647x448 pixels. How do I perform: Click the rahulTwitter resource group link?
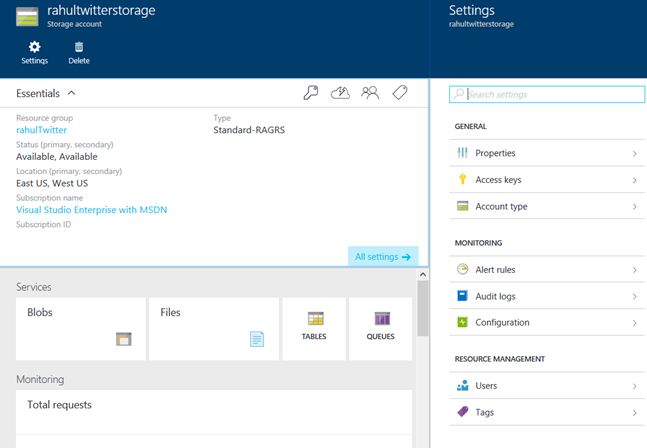point(41,129)
